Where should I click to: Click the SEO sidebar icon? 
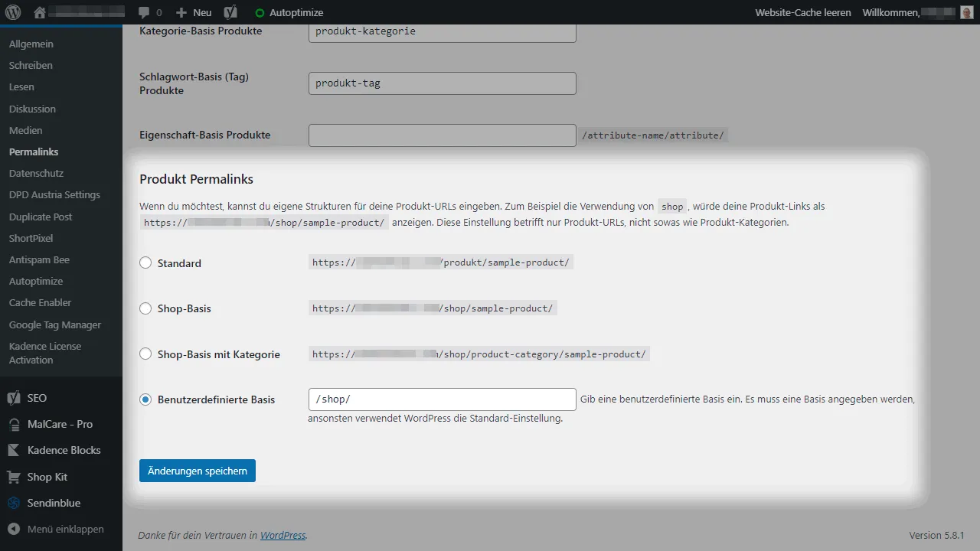tap(13, 398)
